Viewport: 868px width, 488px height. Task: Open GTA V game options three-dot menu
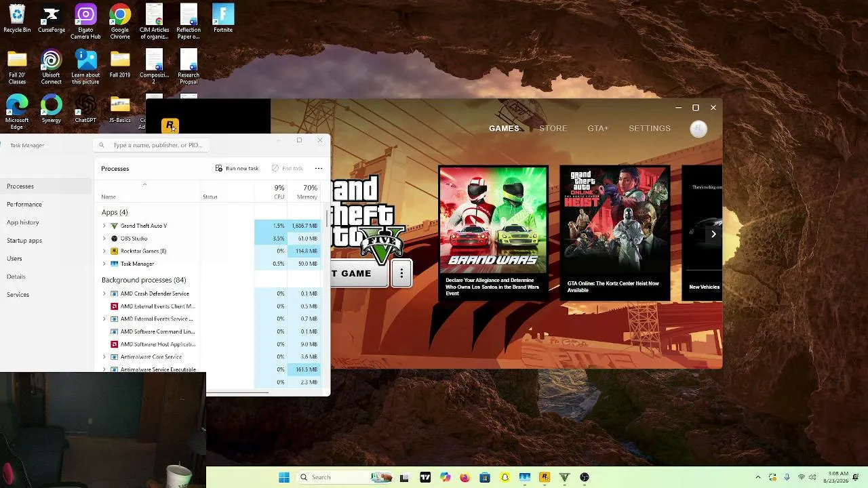[x=401, y=274]
